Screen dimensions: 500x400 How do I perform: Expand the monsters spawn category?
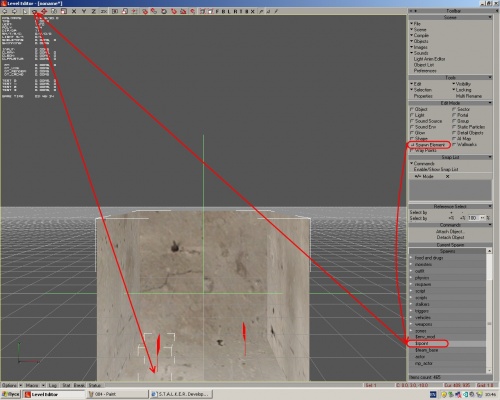tap(423, 264)
